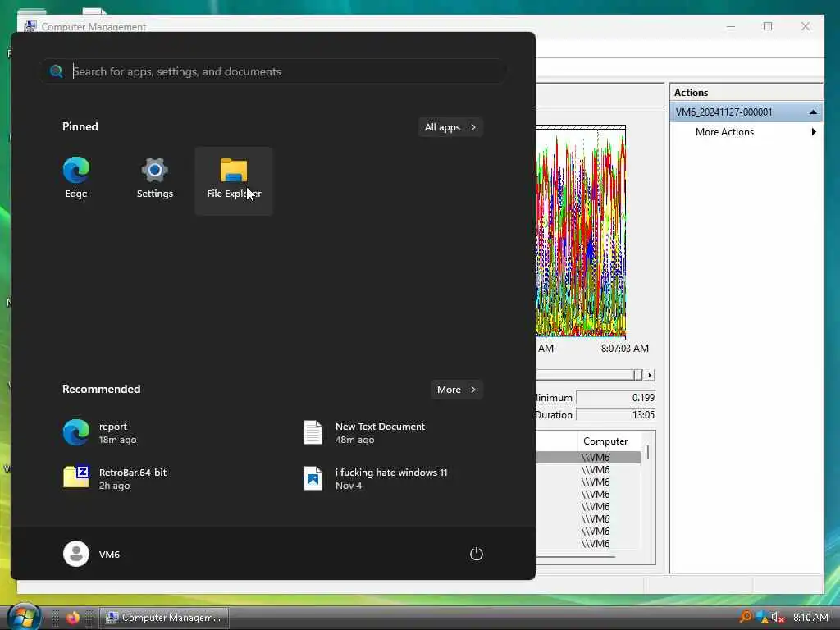
Task: Switch to Computer Management taskbar button
Action: [x=165, y=618]
